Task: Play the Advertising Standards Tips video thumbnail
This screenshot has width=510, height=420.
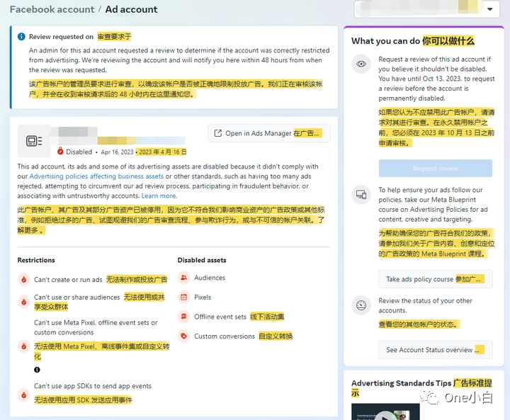Action: pos(385,412)
